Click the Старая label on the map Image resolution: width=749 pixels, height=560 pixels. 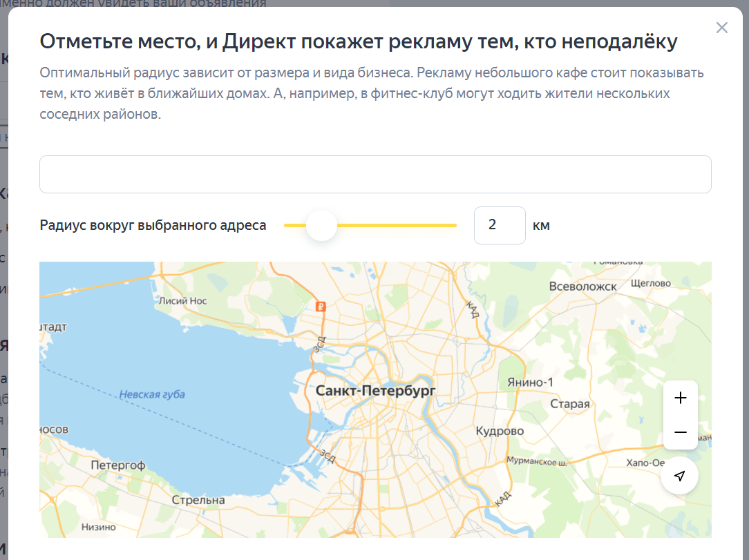[x=570, y=404]
